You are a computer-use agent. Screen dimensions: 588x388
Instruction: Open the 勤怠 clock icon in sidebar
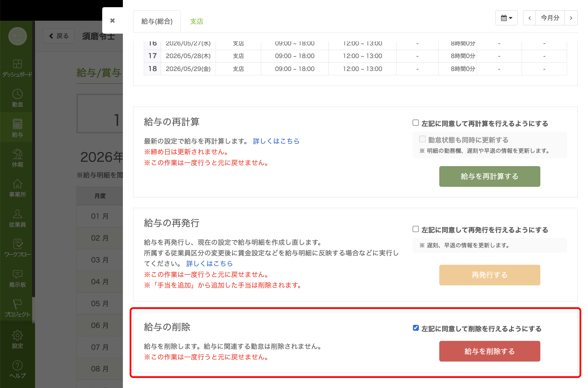[x=18, y=98]
